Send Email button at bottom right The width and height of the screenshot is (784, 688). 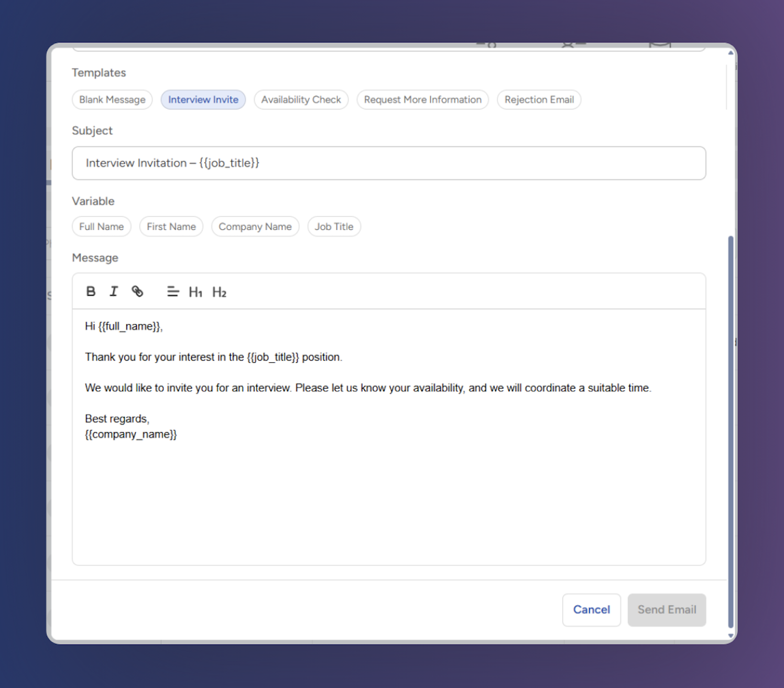tap(667, 610)
